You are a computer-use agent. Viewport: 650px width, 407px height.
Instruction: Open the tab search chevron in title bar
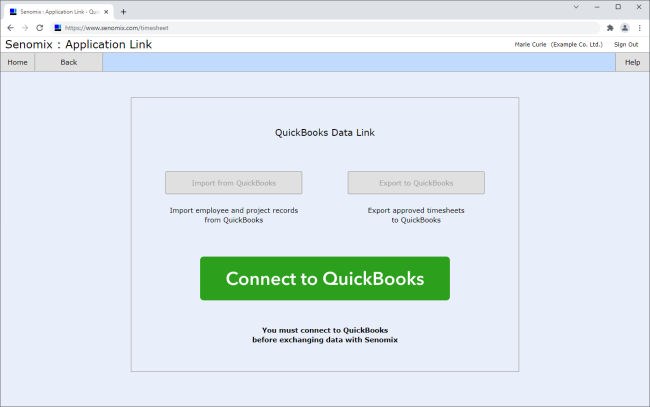pyautogui.click(x=576, y=7)
